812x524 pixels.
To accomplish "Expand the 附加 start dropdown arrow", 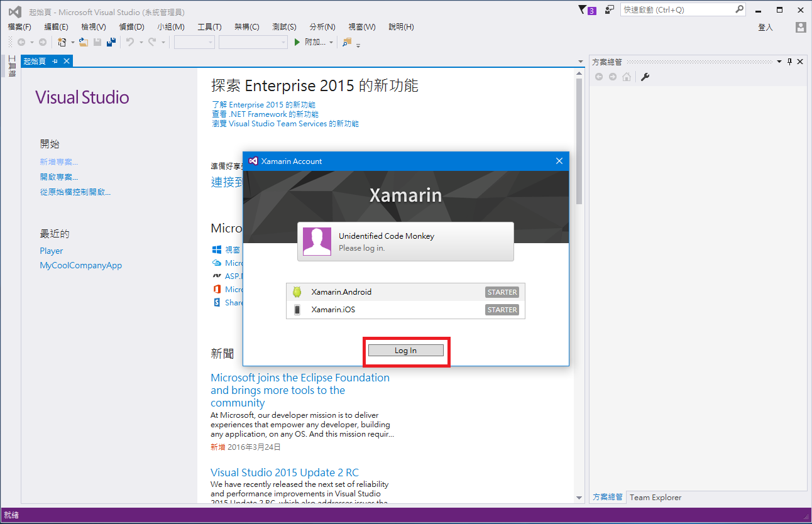I will (331, 42).
